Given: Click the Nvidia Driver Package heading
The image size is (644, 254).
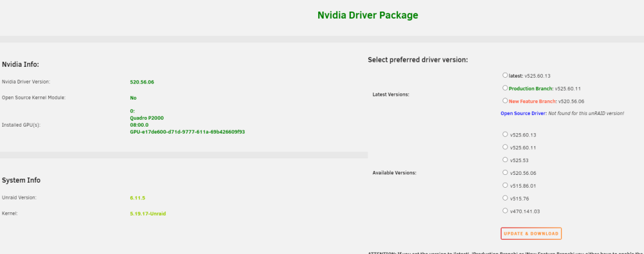Looking at the screenshot, I should [368, 15].
